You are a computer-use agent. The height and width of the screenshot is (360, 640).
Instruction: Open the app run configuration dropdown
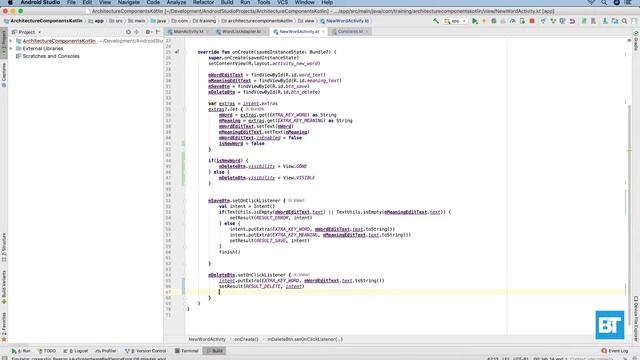(x=456, y=21)
